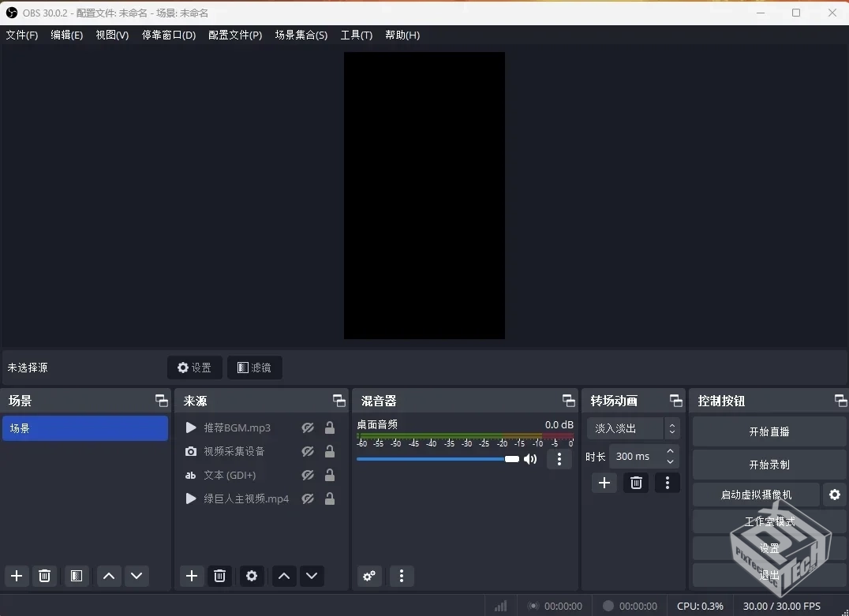Image resolution: width=849 pixels, height=616 pixels.
Task: Open the mixer options three-dot menu
Action: tap(402, 577)
